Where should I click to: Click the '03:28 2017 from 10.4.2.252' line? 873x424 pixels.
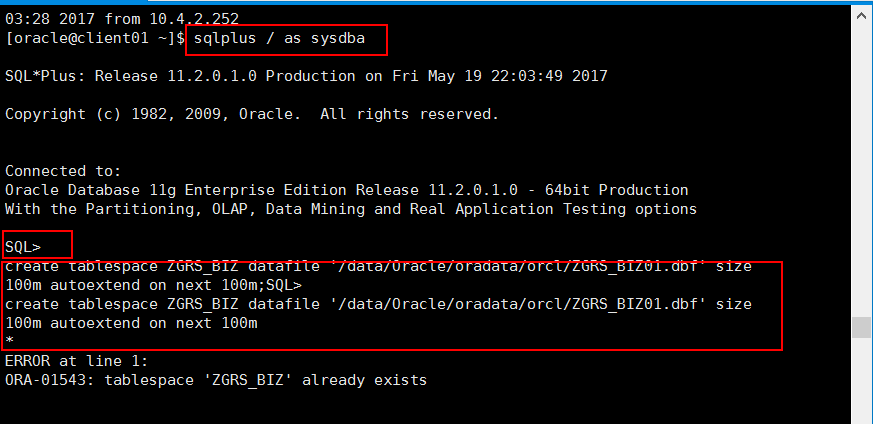click(121, 19)
